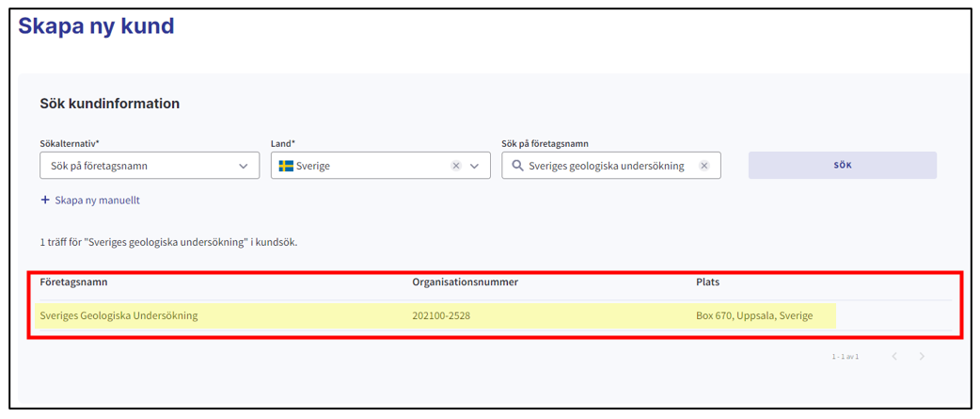Focus the Sök på företagsnamn input field

pyautogui.click(x=610, y=166)
